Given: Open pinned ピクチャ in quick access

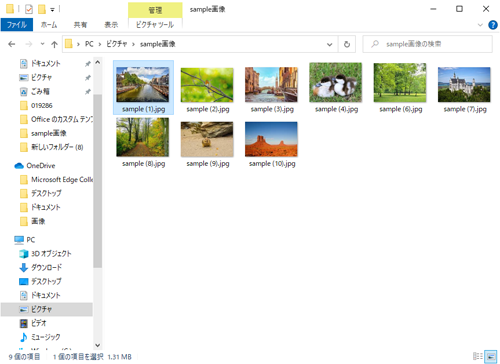Looking at the screenshot, I should coord(41,77).
